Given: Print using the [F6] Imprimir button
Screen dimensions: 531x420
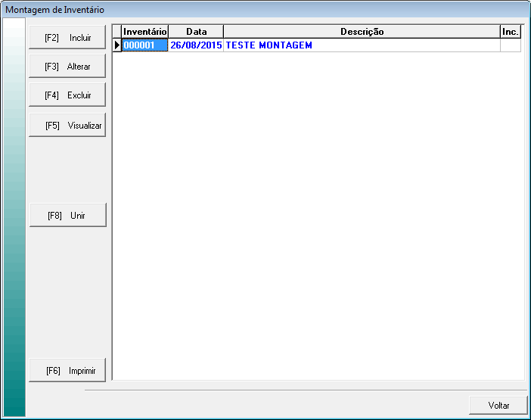Looking at the screenshot, I should [67, 371].
